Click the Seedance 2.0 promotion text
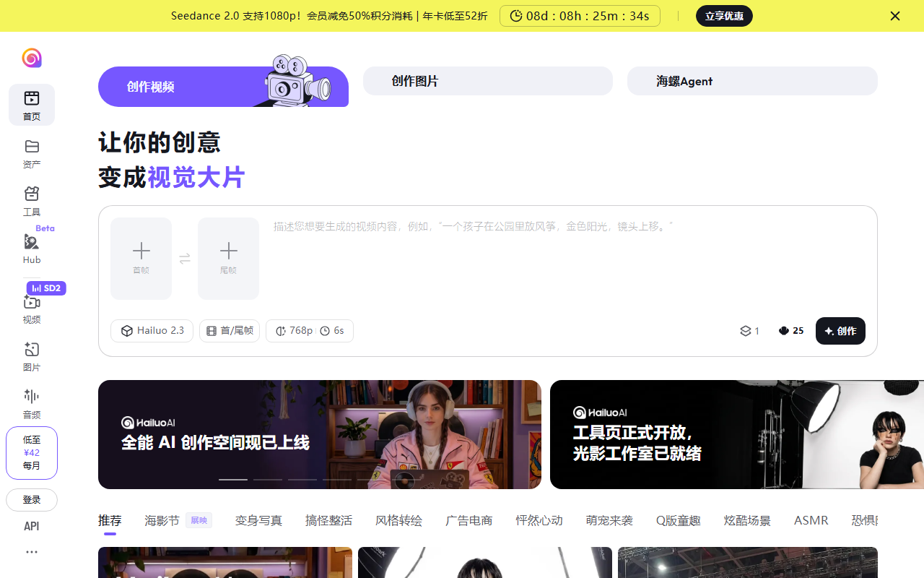Screen dimensions: 924x578 pyautogui.click(x=329, y=16)
